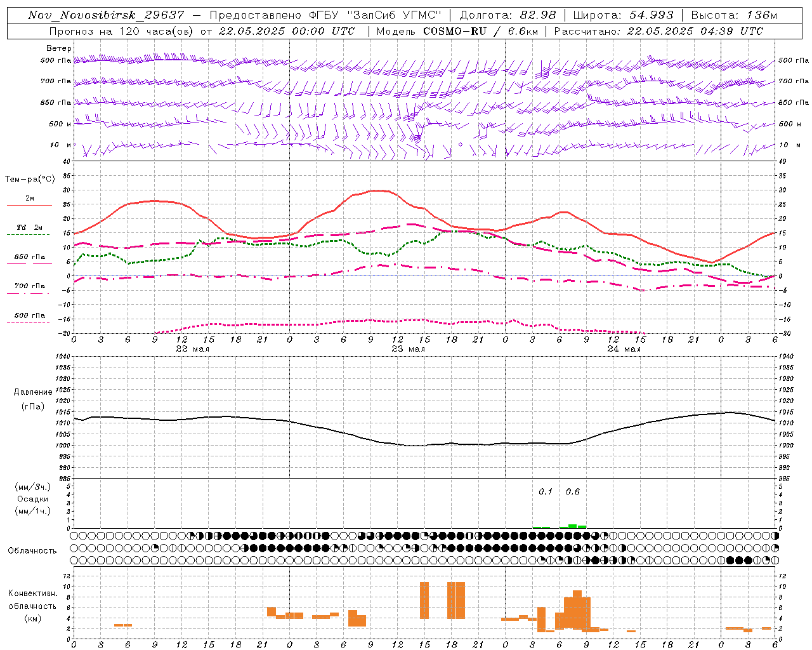
Task: Click the computed time Рассчитано: 22.05.2025 04:39 UTC
Action: click(x=658, y=31)
